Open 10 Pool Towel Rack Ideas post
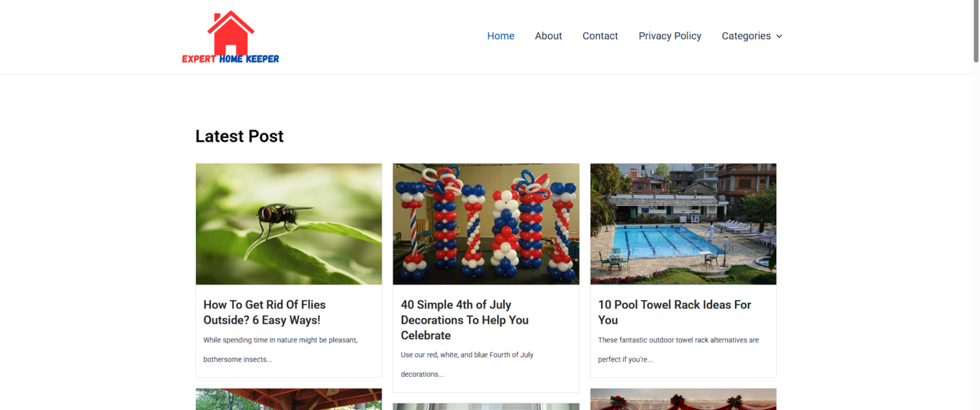This screenshot has height=410, width=980. click(x=675, y=313)
